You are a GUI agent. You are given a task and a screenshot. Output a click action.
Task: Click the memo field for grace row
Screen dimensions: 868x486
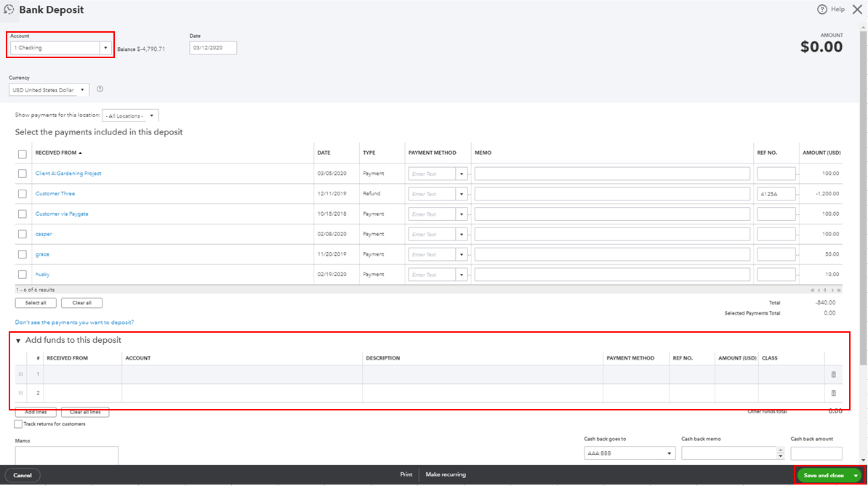612,254
